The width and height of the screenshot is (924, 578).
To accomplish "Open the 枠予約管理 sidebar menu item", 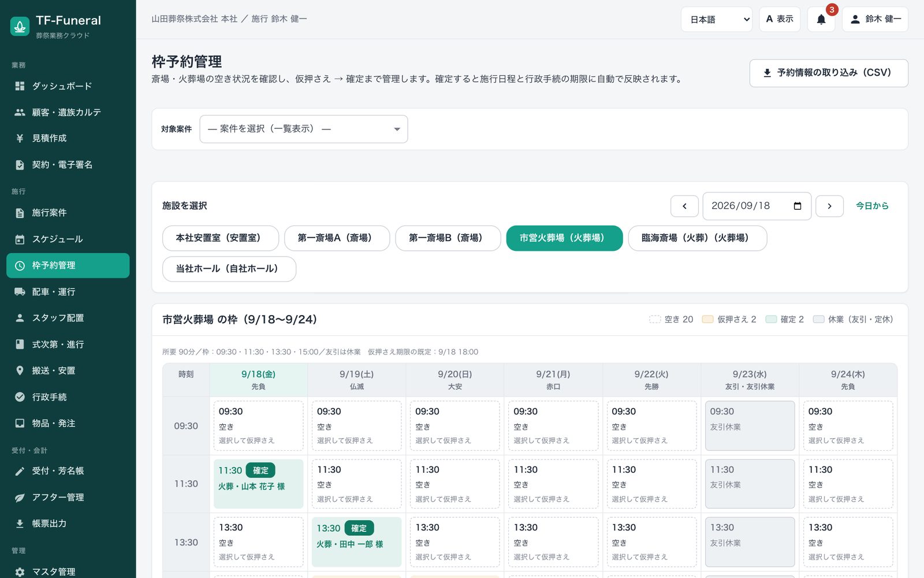I will coord(68,265).
